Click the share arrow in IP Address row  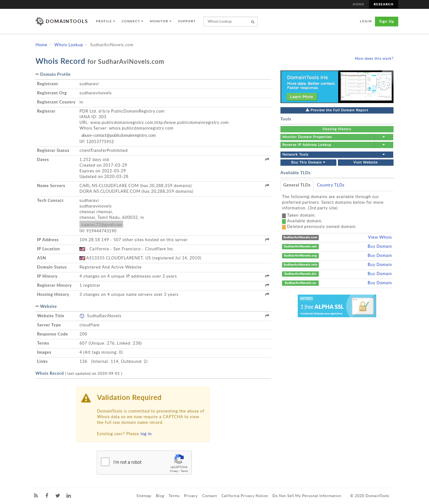tap(267, 240)
